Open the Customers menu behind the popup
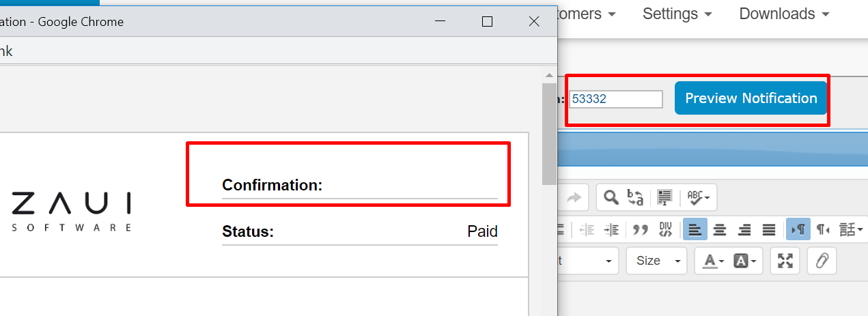The width and height of the screenshot is (868, 316). pos(587,14)
